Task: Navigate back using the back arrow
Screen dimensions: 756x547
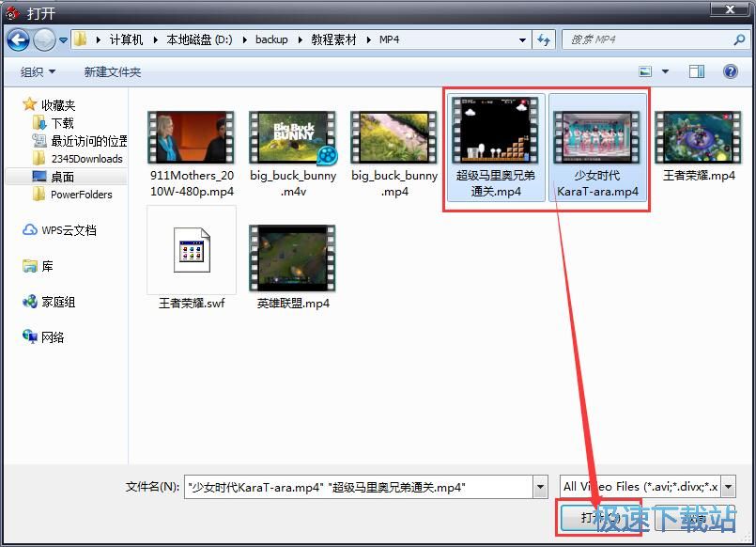Action: [x=17, y=39]
